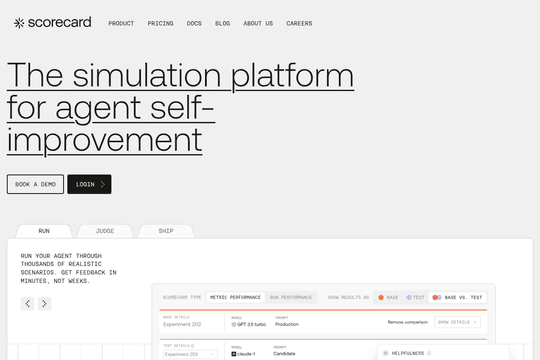Click the 'Show Results As' label

coord(348,297)
